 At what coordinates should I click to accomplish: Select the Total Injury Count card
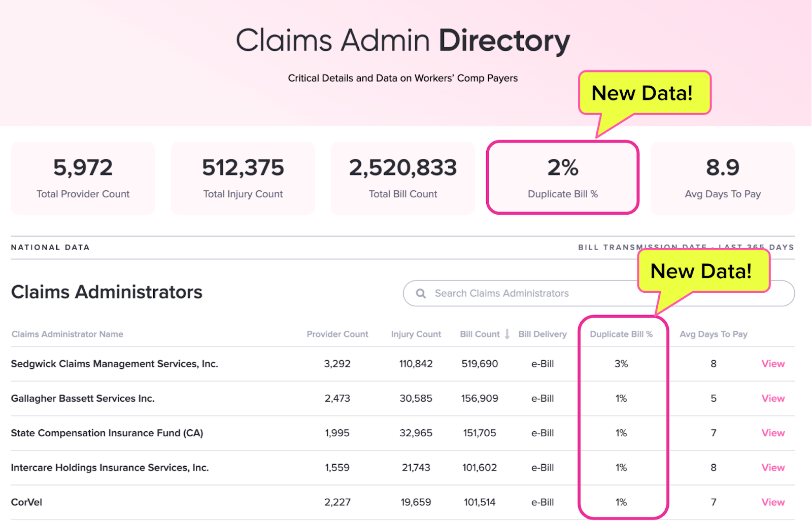tap(243, 178)
